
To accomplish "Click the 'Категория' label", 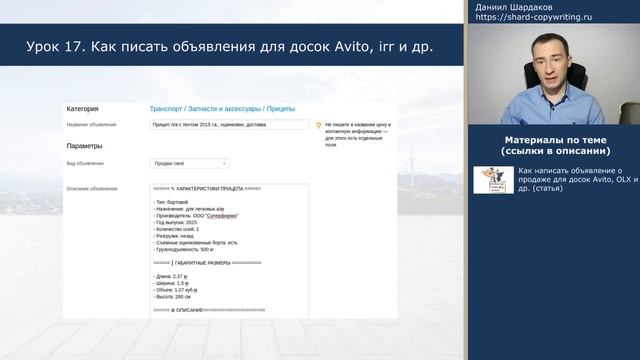I will tap(82, 109).
